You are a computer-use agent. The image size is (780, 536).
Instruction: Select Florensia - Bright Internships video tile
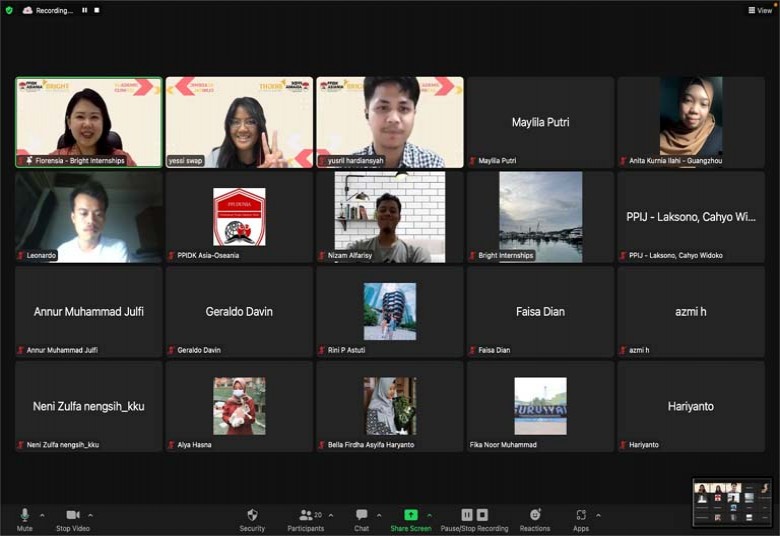click(x=88, y=122)
